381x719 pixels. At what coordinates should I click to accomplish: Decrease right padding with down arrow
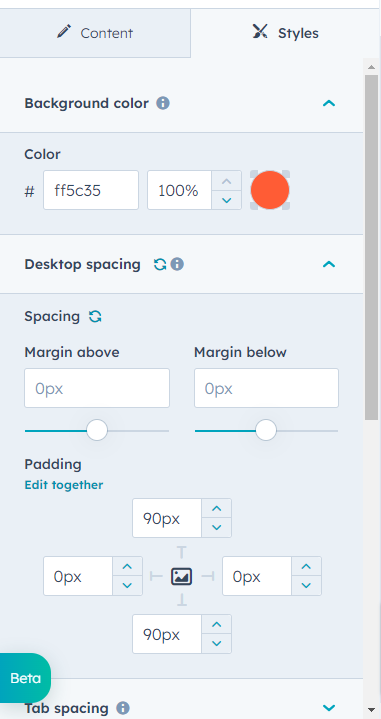coord(306,586)
